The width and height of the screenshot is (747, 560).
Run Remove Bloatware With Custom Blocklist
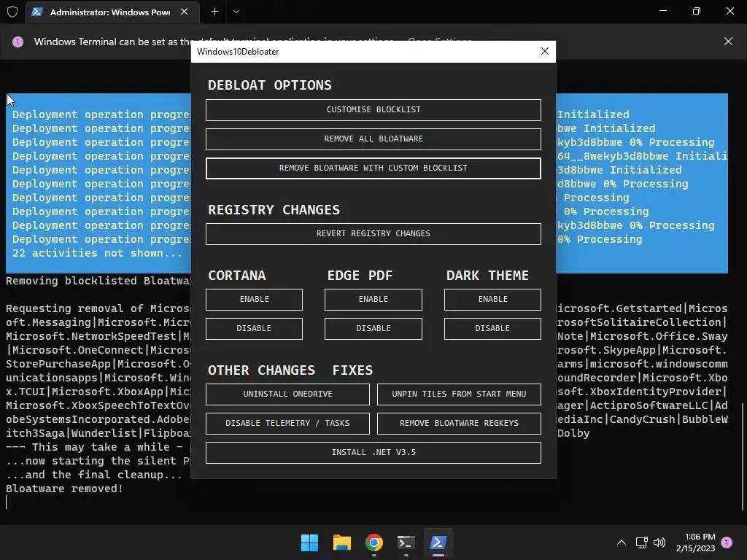coord(373,168)
